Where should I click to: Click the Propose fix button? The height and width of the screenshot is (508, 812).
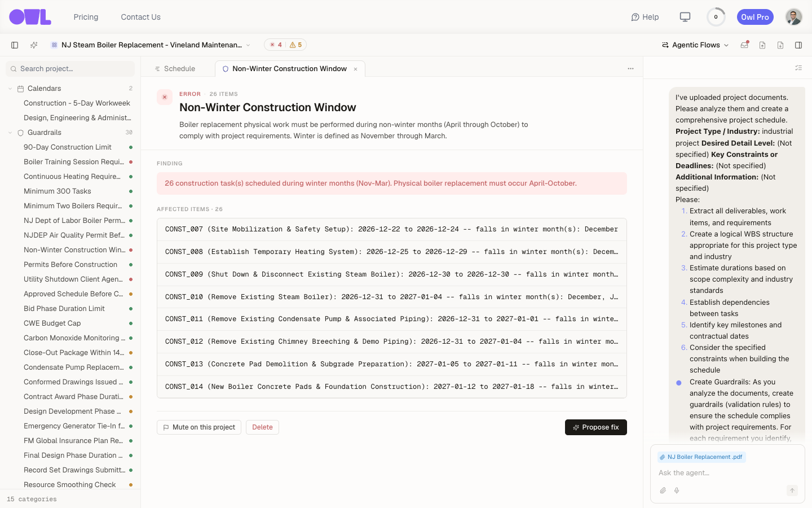[x=596, y=427]
